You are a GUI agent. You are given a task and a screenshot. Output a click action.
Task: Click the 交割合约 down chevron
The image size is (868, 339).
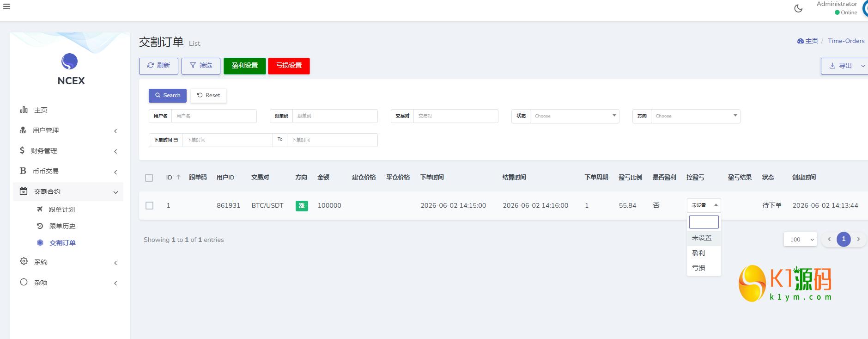(x=115, y=192)
